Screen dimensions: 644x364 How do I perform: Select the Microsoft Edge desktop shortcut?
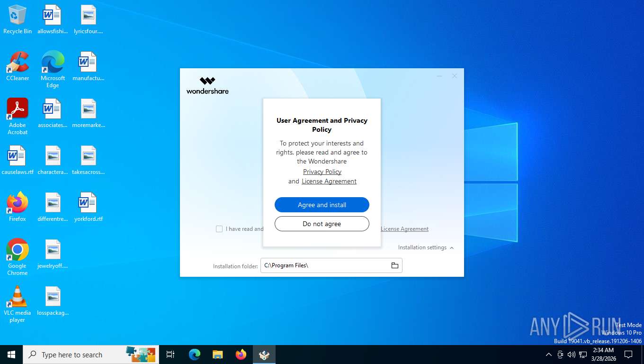coord(53,70)
